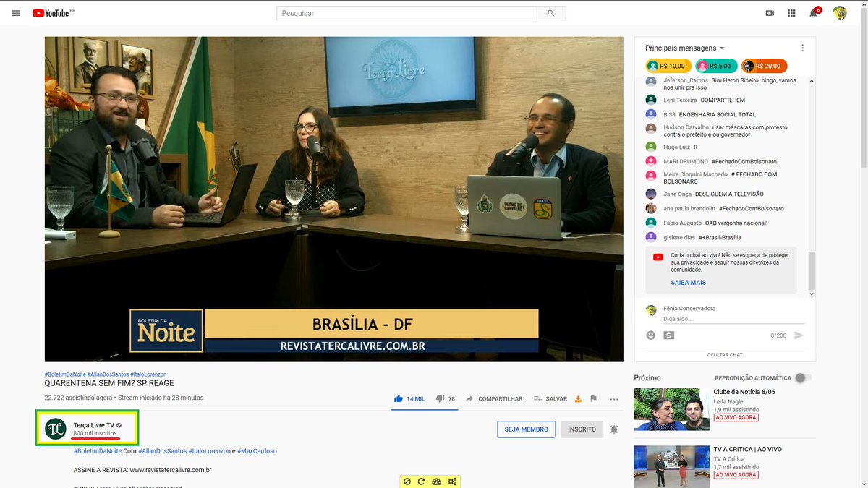Viewport: 868px width, 488px height.
Task: Click the #FechadoComBolsonaro hashtag by MARI DRUMOND
Action: (744, 161)
